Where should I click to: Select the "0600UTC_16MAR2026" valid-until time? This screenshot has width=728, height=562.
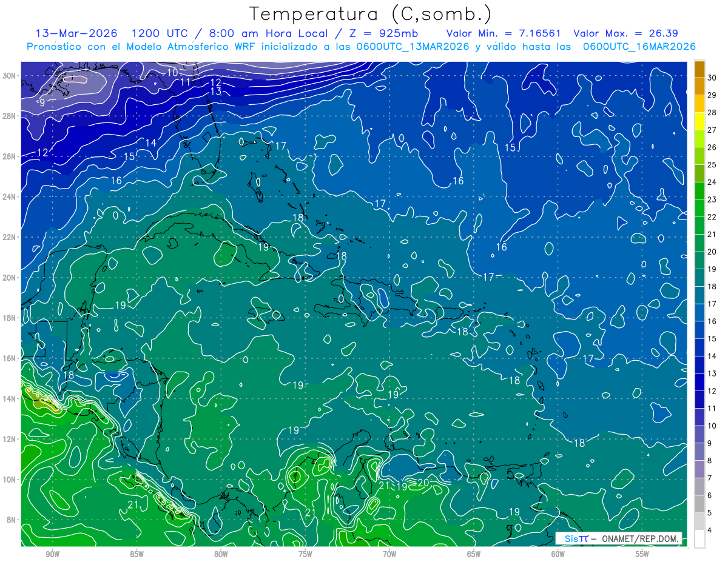(639, 47)
